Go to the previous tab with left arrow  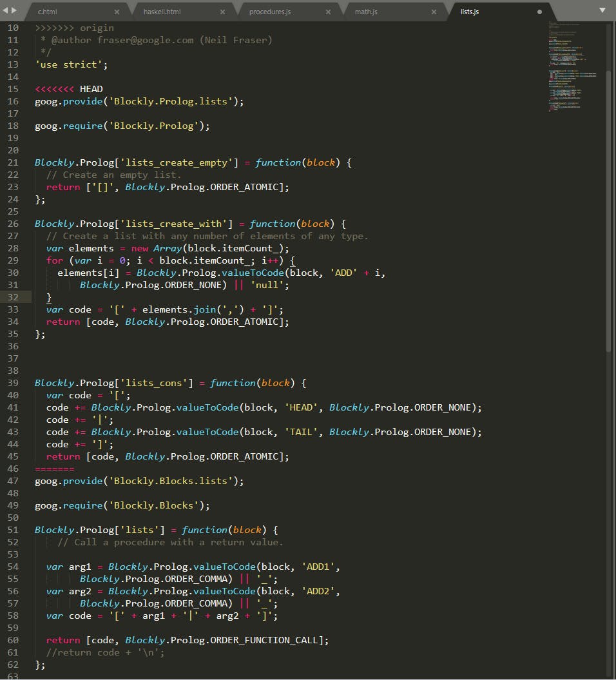click(6, 10)
